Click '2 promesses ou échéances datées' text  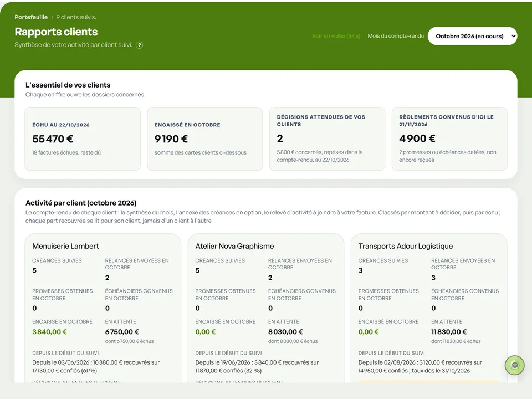tap(448, 156)
